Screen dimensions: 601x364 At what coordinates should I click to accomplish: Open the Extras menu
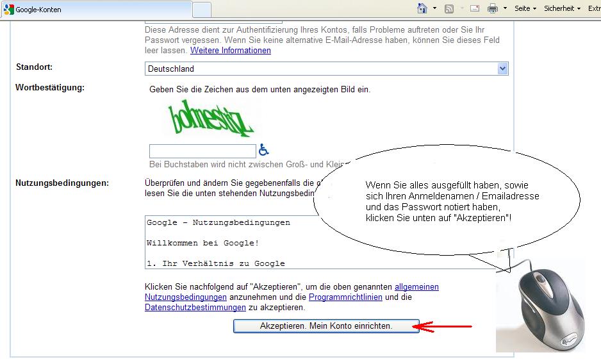pos(594,9)
